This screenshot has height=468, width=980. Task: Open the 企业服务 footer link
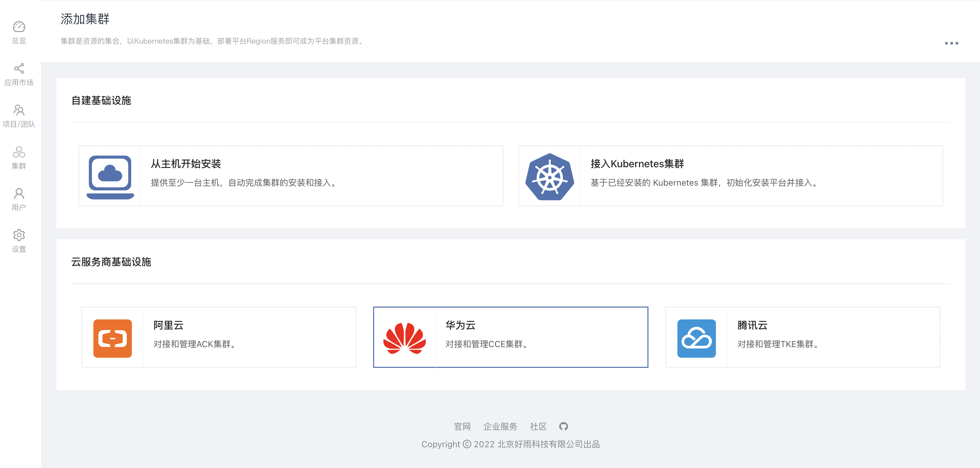[x=500, y=426]
